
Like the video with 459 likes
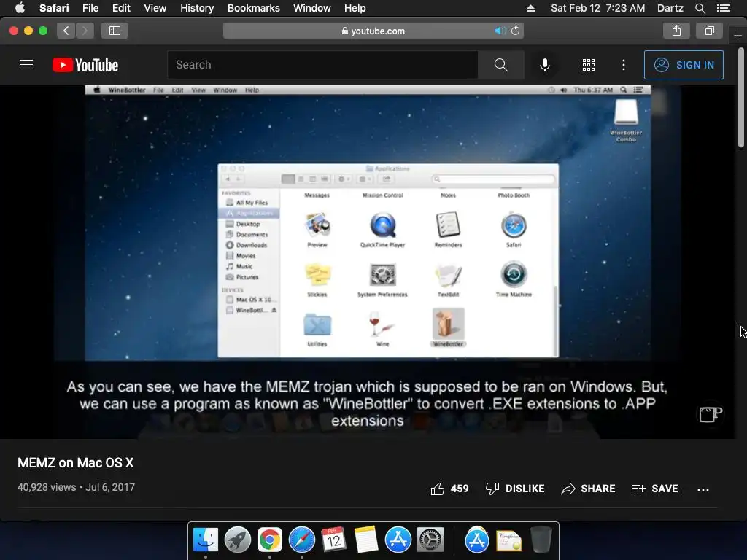click(449, 489)
